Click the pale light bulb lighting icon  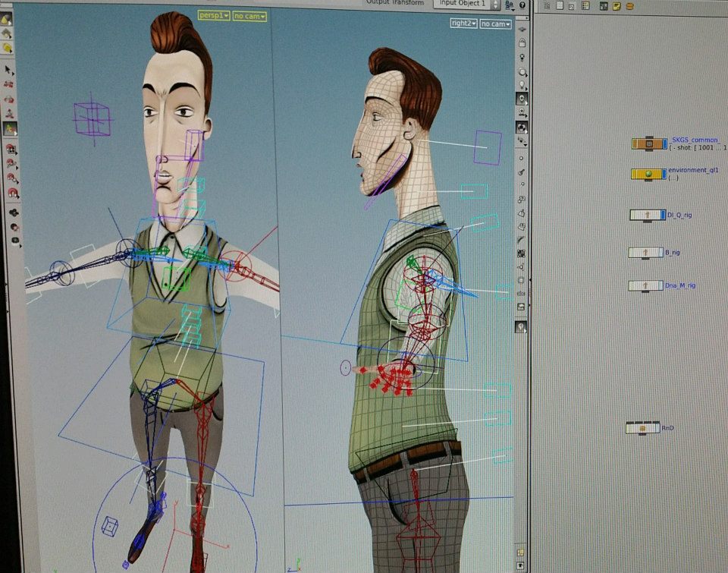[x=522, y=85]
